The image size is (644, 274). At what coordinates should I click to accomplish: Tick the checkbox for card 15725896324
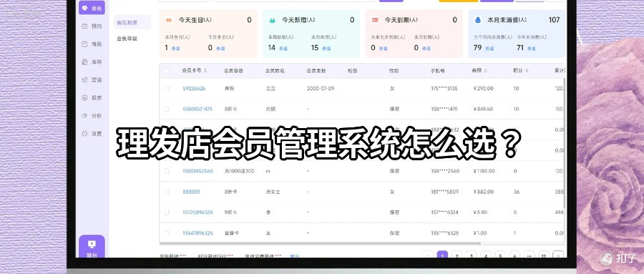coord(166,212)
